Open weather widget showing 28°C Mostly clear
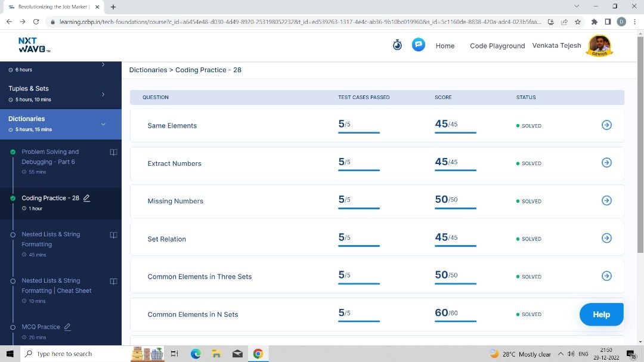This screenshot has height=362, width=644. 521,354
